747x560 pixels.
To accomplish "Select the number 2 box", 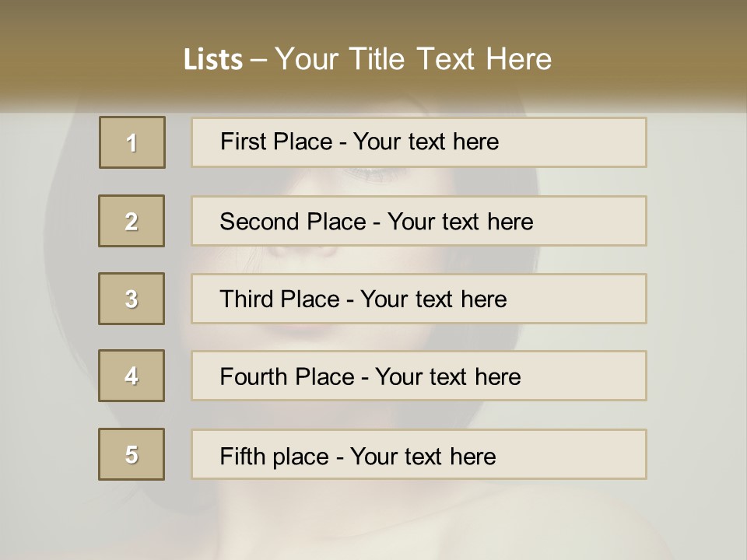I will click(x=132, y=221).
